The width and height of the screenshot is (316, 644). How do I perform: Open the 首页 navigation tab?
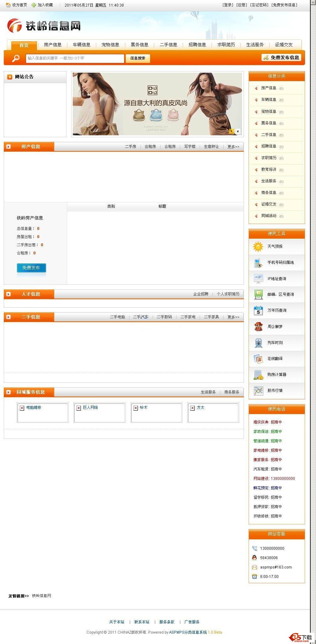[24, 45]
